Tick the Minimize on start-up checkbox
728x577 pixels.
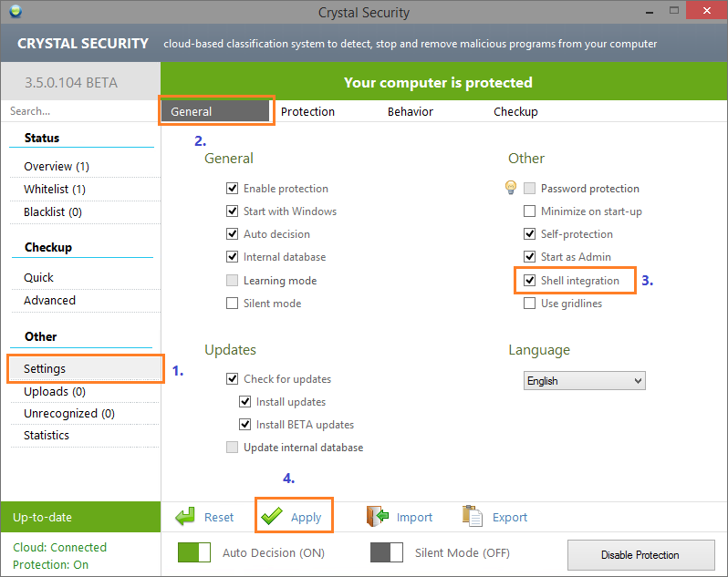point(530,211)
